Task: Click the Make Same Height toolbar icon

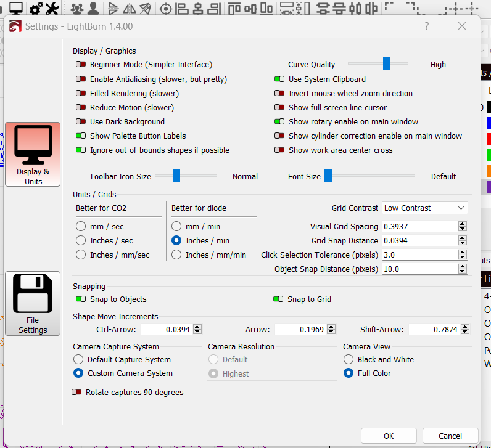Action: [303, 9]
